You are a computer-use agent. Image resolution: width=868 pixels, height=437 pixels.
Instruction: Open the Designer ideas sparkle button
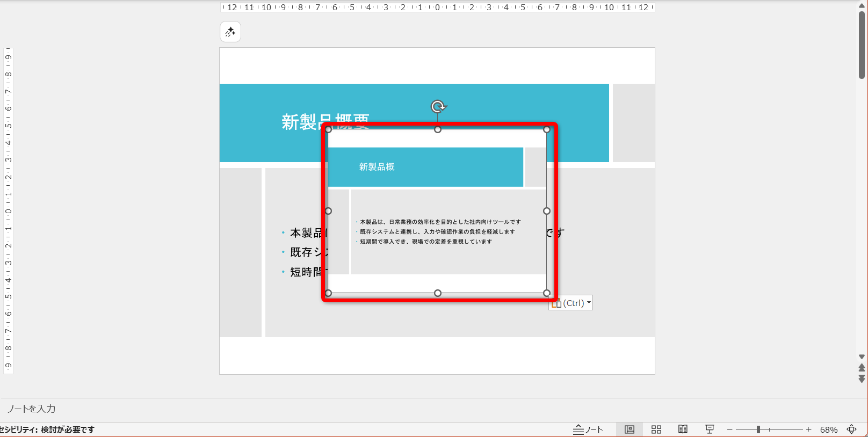(230, 32)
